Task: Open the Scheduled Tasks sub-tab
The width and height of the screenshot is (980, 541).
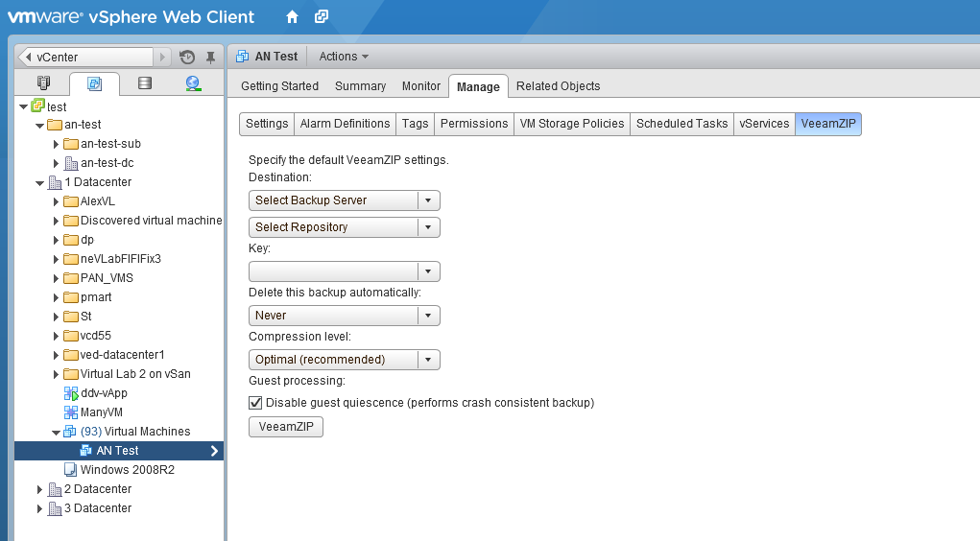Action: click(681, 124)
